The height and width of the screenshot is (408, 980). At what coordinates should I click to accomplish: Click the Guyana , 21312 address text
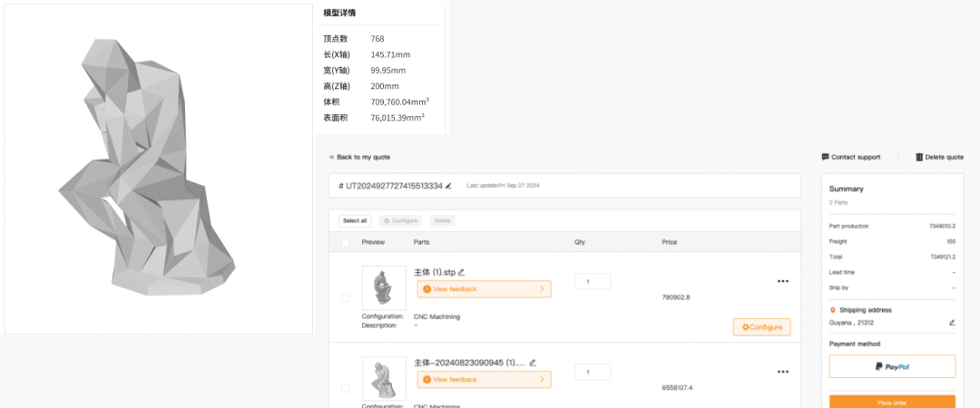tap(851, 323)
